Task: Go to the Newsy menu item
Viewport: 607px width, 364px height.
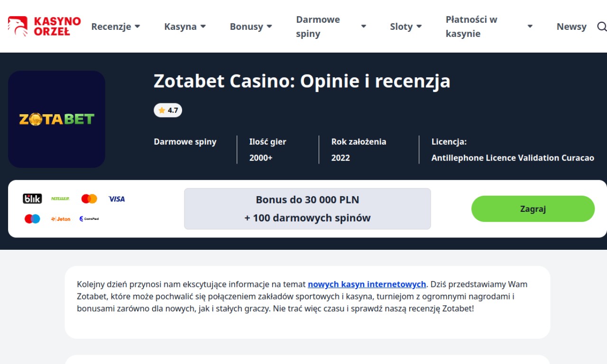Action: [571, 27]
